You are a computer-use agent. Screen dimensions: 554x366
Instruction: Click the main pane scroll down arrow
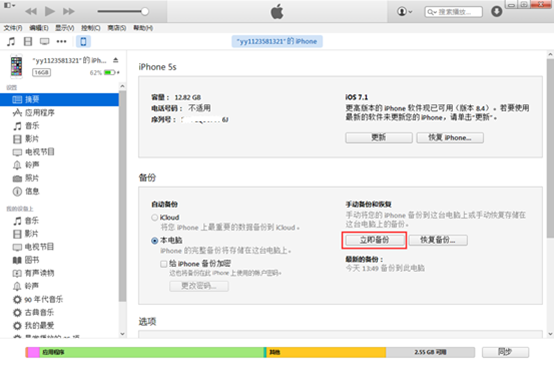550,334
